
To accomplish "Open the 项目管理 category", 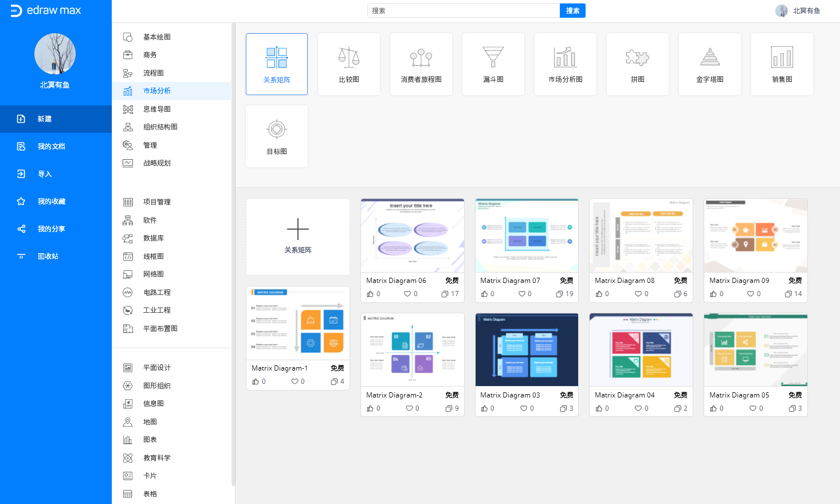I will click(156, 202).
